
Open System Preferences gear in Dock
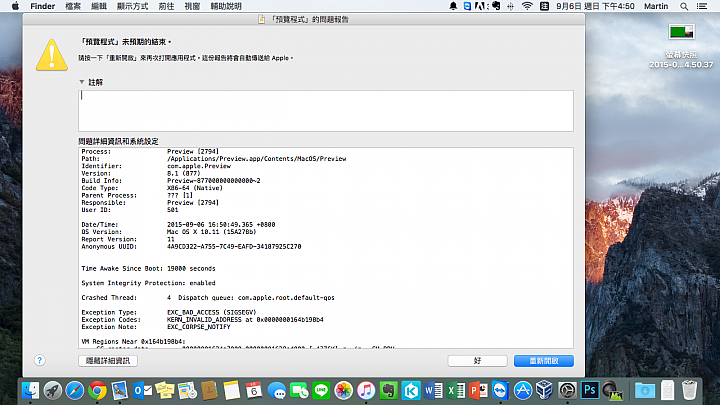(568, 391)
